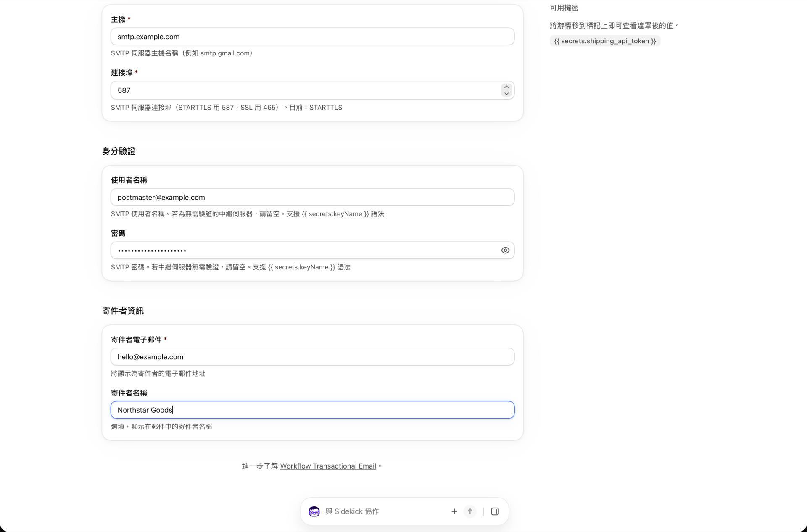Click the port hint mentioning STARTTLS

point(227,108)
